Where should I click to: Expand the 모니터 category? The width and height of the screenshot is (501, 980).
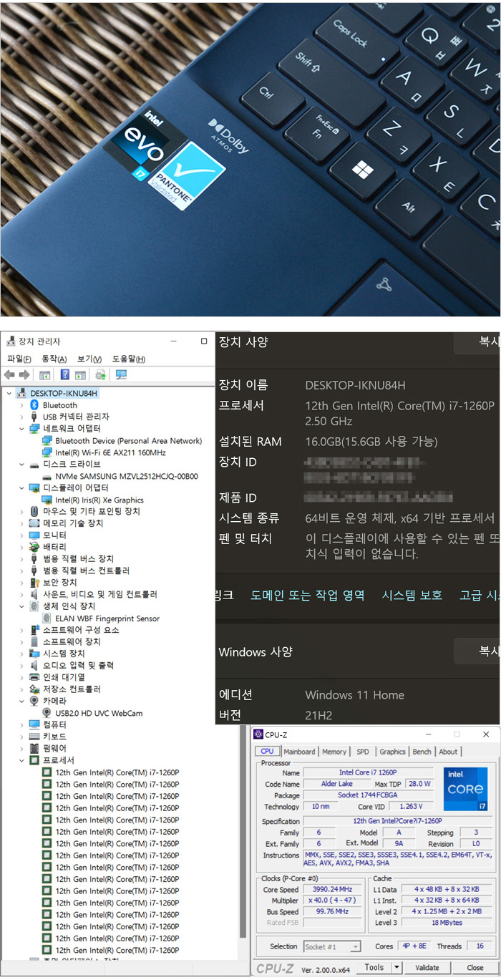(x=22, y=535)
